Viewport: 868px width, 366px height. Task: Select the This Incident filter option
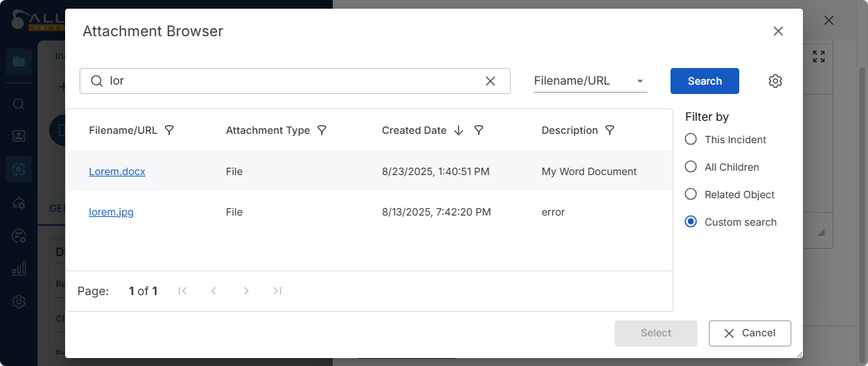click(691, 140)
